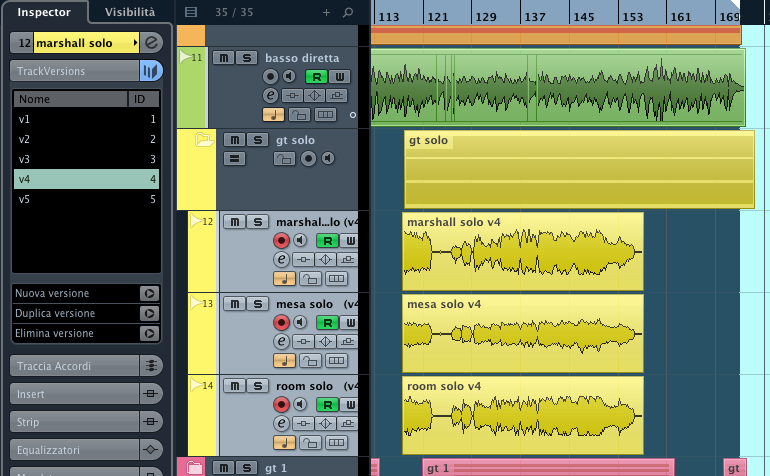Viewport: 770px width, 476px height.
Task: Record enable the gt solo folder
Action: coord(308,159)
